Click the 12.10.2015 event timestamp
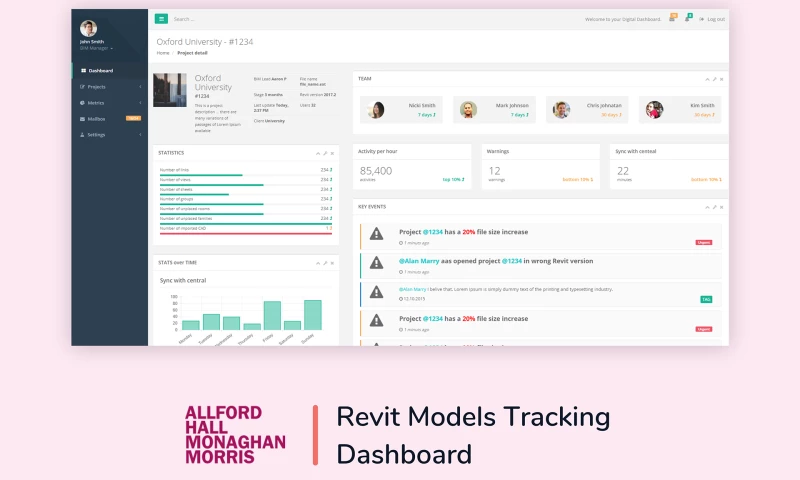 (x=412, y=299)
